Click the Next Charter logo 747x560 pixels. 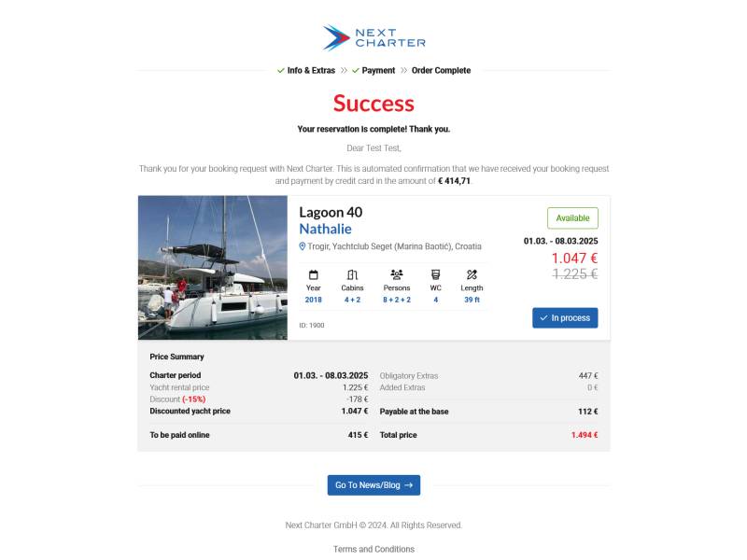pyautogui.click(x=374, y=37)
